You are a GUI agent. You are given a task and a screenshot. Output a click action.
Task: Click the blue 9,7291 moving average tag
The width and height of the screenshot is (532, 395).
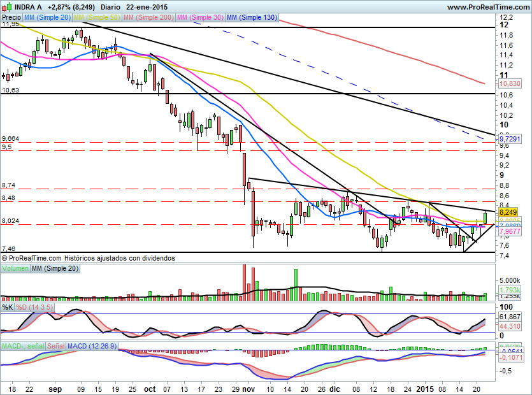pos(509,138)
